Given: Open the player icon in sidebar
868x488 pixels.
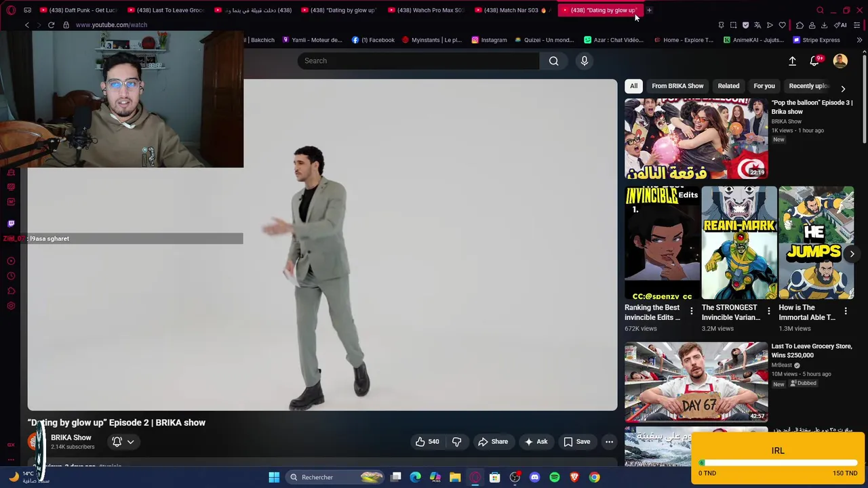Looking at the screenshot, I should coord(11,261).
